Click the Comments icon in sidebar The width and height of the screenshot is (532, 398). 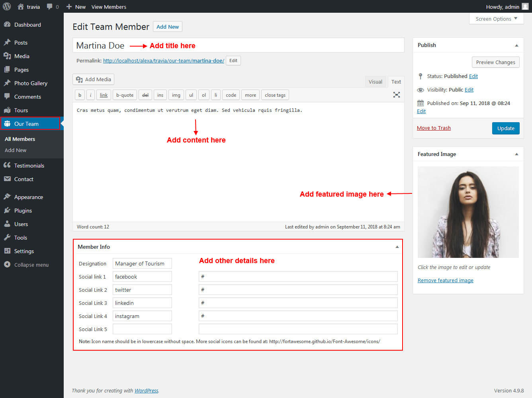(7, 96)
